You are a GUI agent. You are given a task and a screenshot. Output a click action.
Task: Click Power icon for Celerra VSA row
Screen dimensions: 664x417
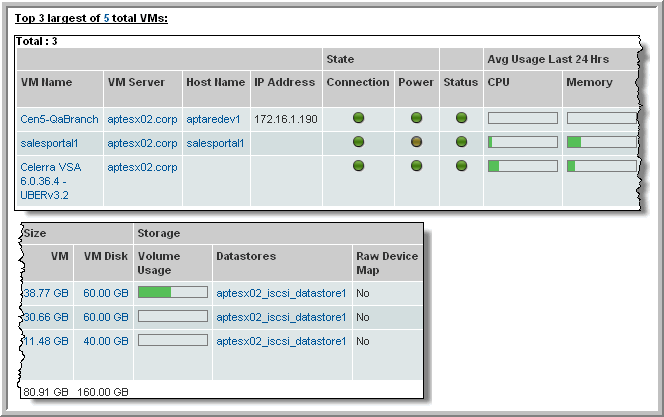click(x=416, y=167)
